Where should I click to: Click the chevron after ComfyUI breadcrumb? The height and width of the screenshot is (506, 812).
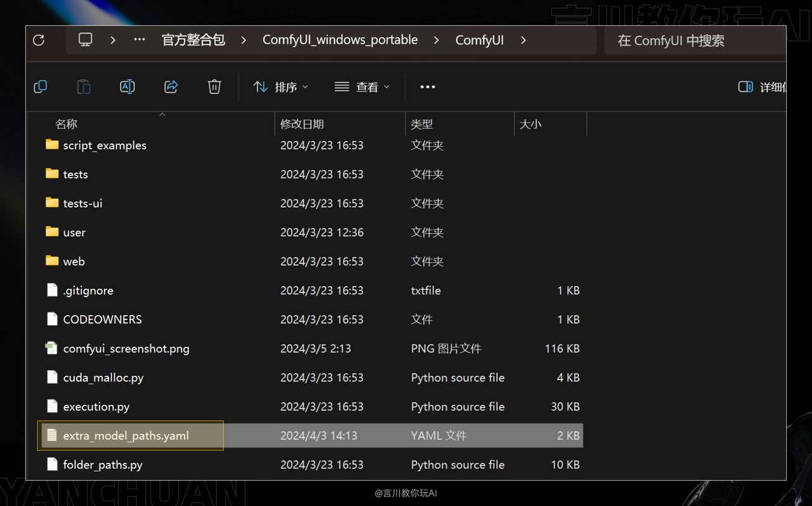click(523, 39)
